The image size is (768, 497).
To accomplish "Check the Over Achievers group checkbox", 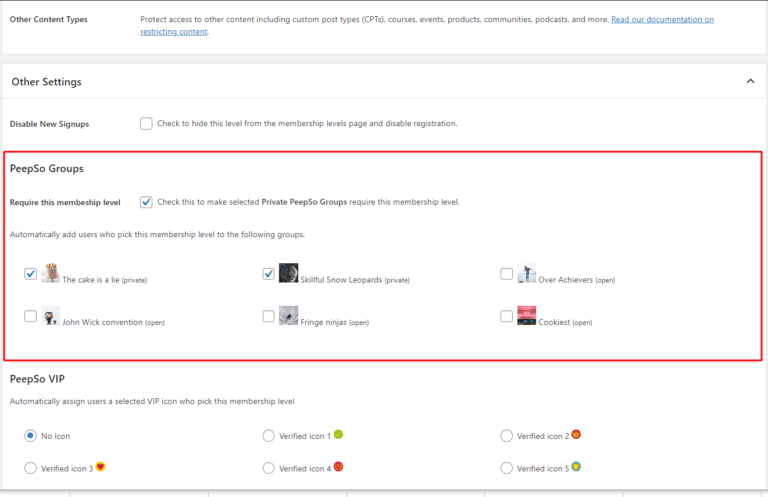I will 507,274.
